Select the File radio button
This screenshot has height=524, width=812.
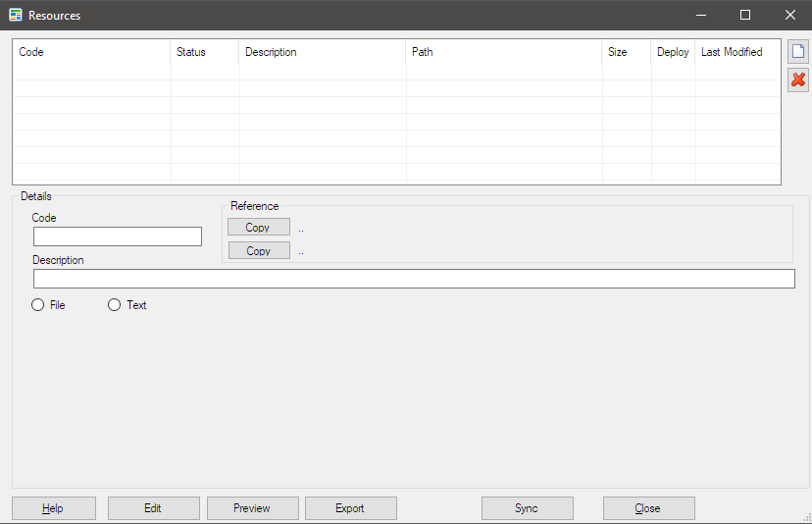pyautogui.click(x=38, y=305)
